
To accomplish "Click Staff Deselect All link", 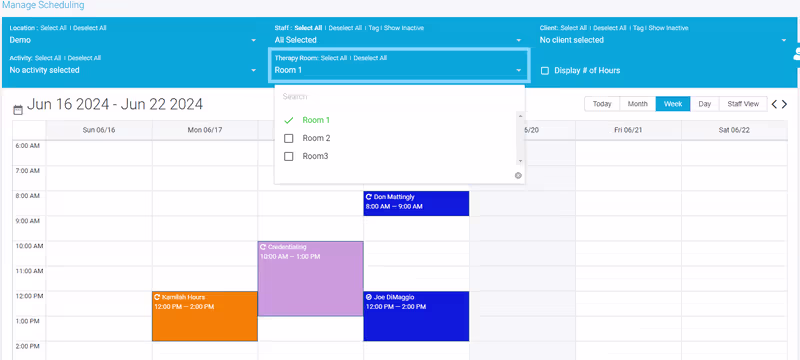I will [345, 28].
